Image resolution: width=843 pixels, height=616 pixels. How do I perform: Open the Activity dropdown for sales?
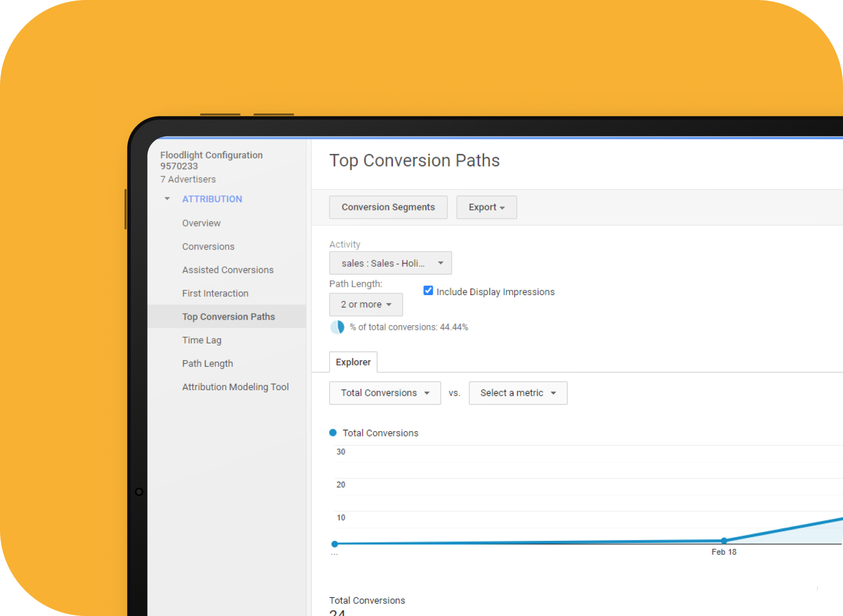click(x=390, y=263)
